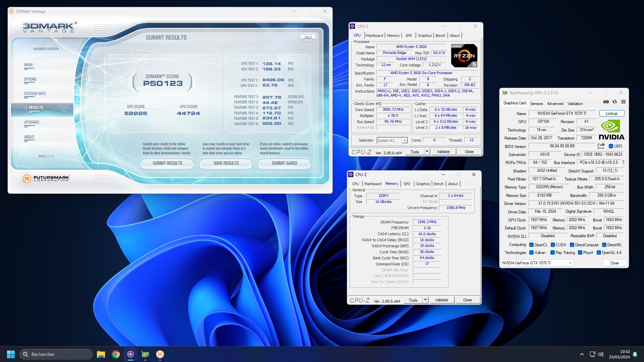Toggle the DirectML checkbox
Viewport: 644px width, 362px height.
pyautogui.click(x=604, y=245)
